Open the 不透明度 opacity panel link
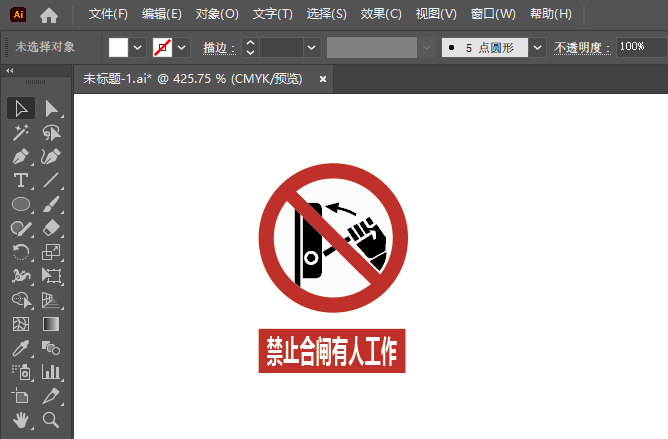668x439 pixels. click(582, 48)
